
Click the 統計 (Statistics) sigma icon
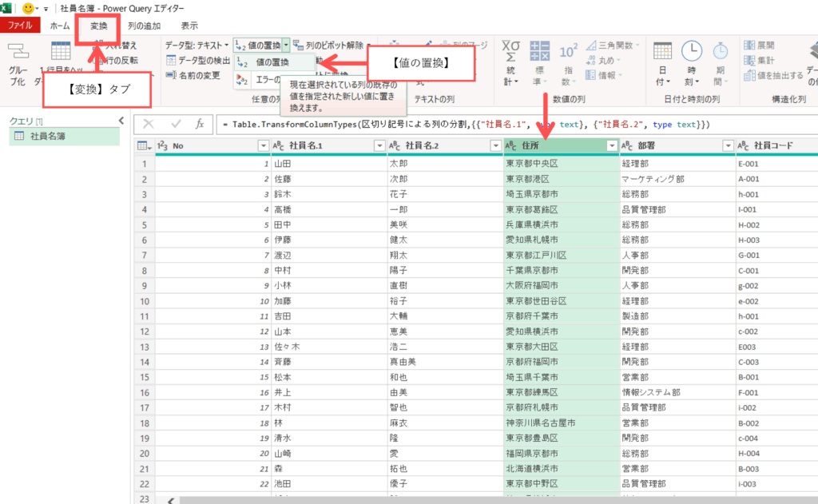click(510, 53)
